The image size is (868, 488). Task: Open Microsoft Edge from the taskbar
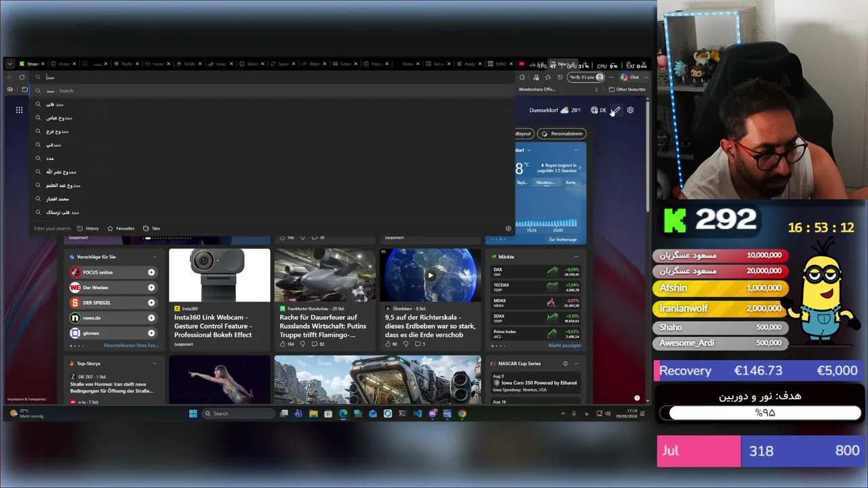point(343,413)
